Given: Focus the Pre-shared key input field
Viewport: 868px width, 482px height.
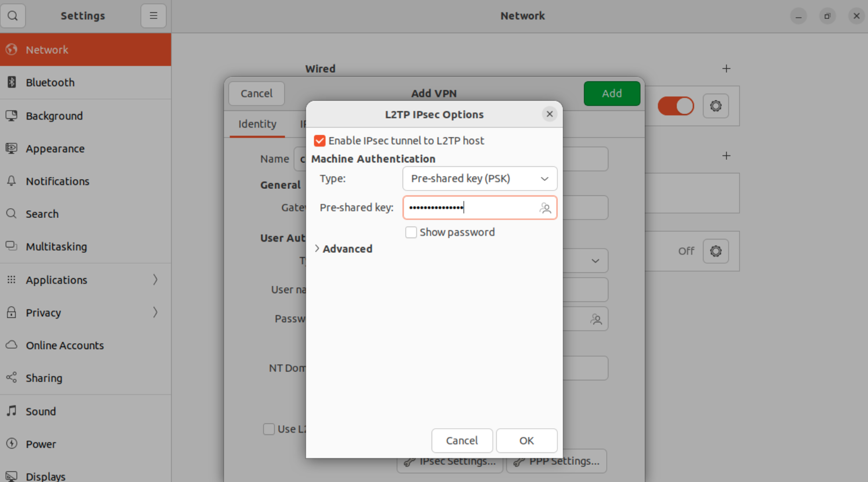Looking at the screenshot, I should click(470, 208).
